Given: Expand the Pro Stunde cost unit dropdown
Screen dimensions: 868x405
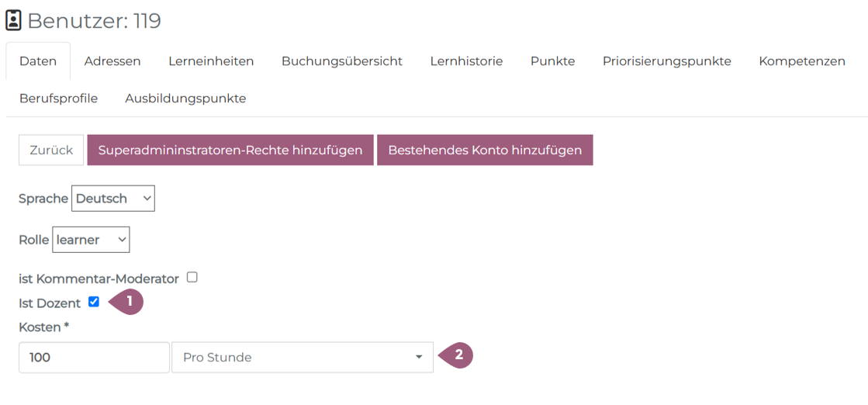Looking at the screenshot, I should 303,358.
